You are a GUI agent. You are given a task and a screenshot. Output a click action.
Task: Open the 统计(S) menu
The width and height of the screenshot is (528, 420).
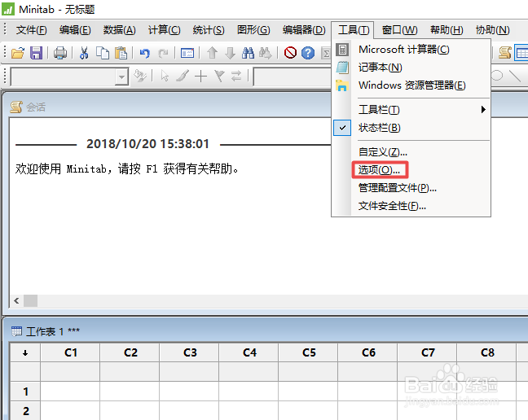point(209,30)
